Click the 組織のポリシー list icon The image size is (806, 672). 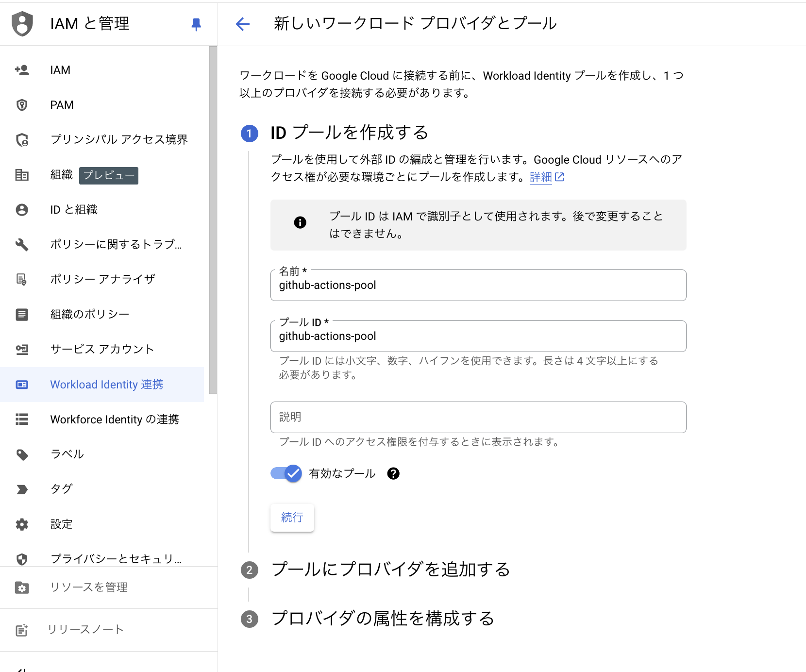(x=22, y=315)
